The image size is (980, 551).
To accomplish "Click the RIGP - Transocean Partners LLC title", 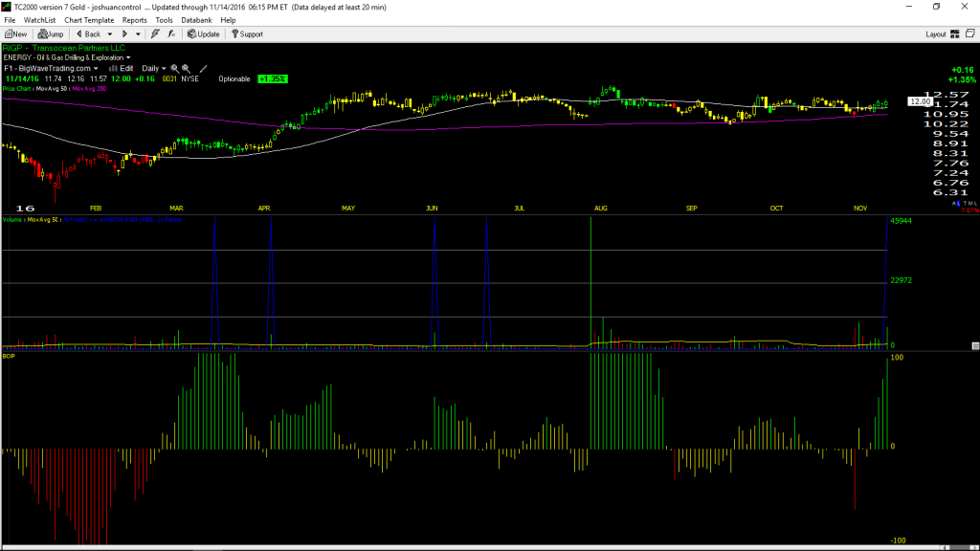I will pyautogui.click(x=64, y=48).
